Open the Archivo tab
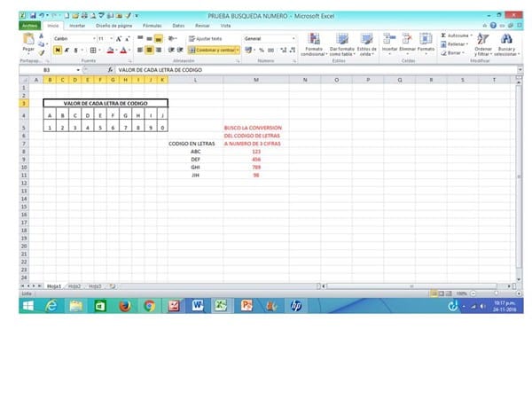This screenshot has height=399, width=532. [x=30, y=26]
